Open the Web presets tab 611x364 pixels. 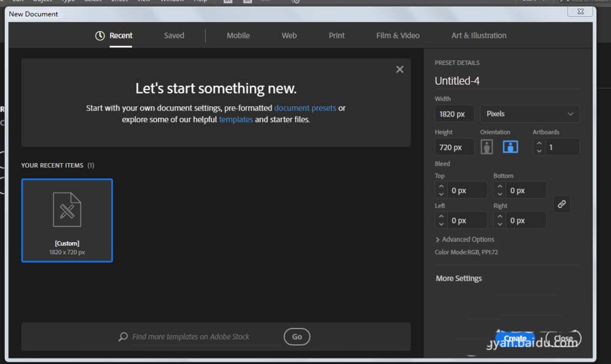point(289,35)
